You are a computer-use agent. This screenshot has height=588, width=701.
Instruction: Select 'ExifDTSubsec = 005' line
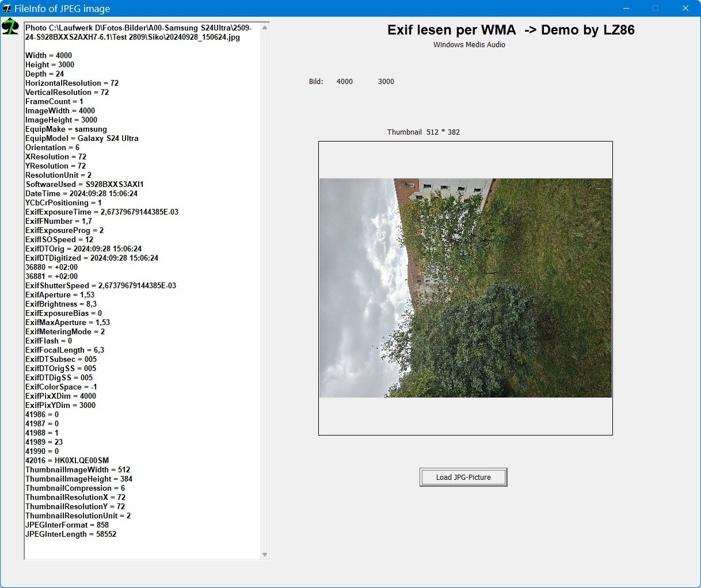pyautogui.click(x=61, y=359)
